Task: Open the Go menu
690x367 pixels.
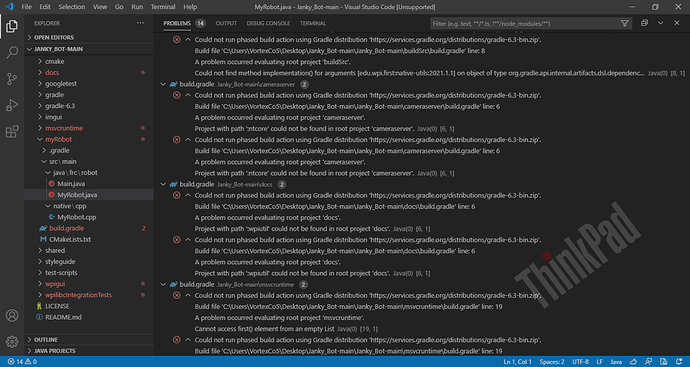Action: (119, 7)
